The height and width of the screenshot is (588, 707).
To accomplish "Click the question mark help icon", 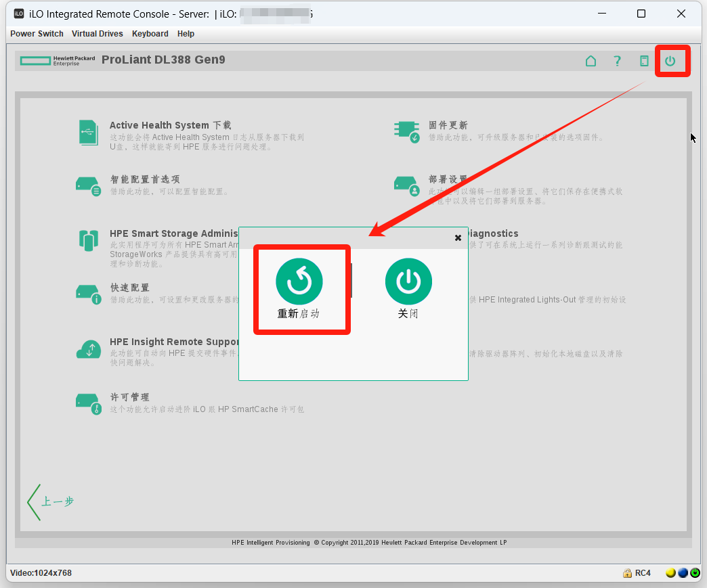I will click(617, 61).
